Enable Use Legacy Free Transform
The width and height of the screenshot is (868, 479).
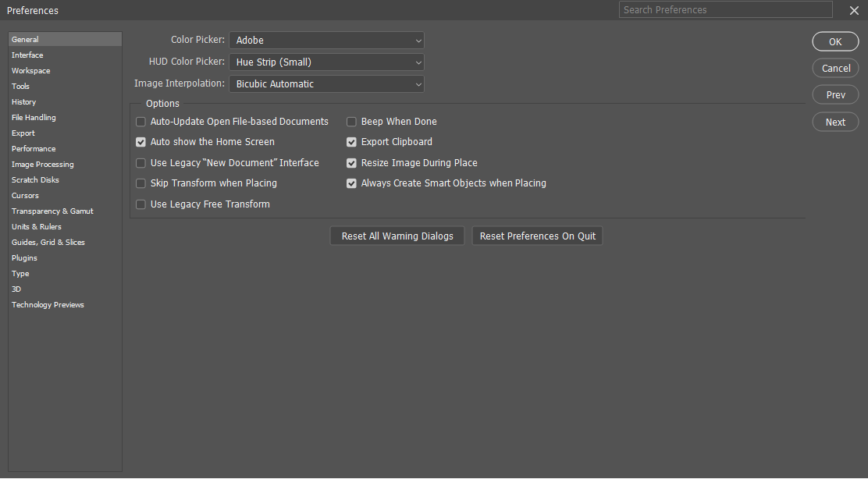141,204
